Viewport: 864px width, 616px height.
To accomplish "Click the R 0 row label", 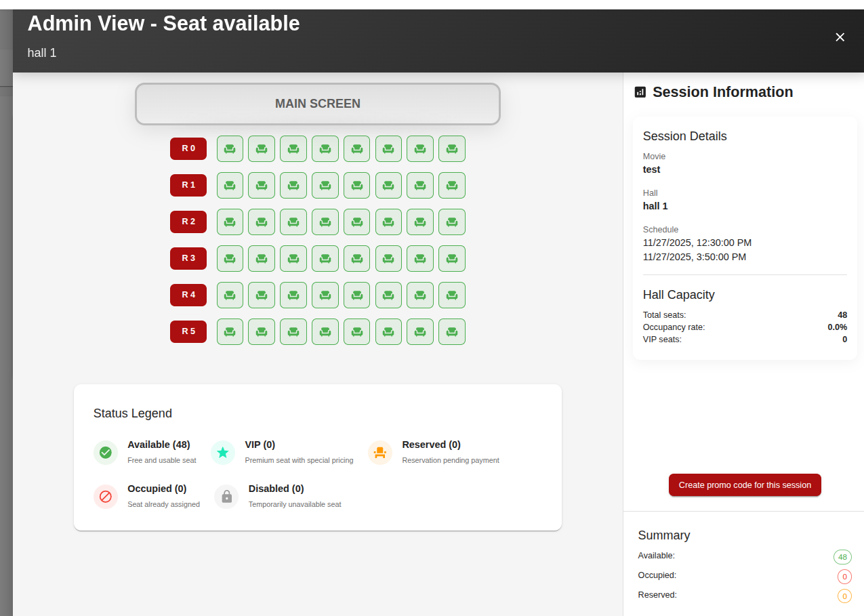I will (x=188, y=148).
